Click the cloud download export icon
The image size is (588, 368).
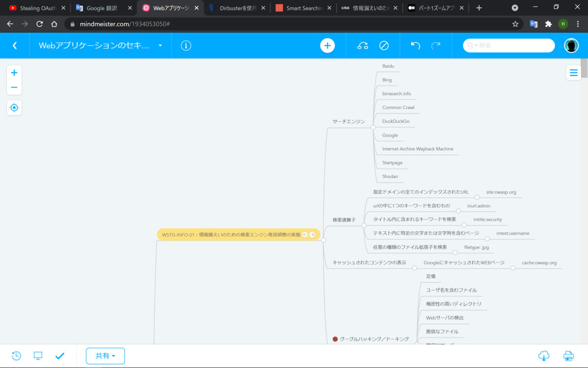(544, 356)
